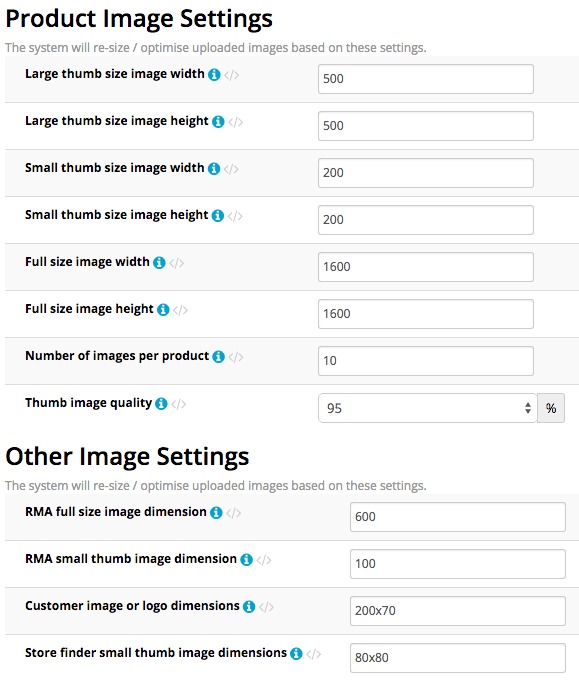Focus the Small thumb size image width input

point(426,173)
